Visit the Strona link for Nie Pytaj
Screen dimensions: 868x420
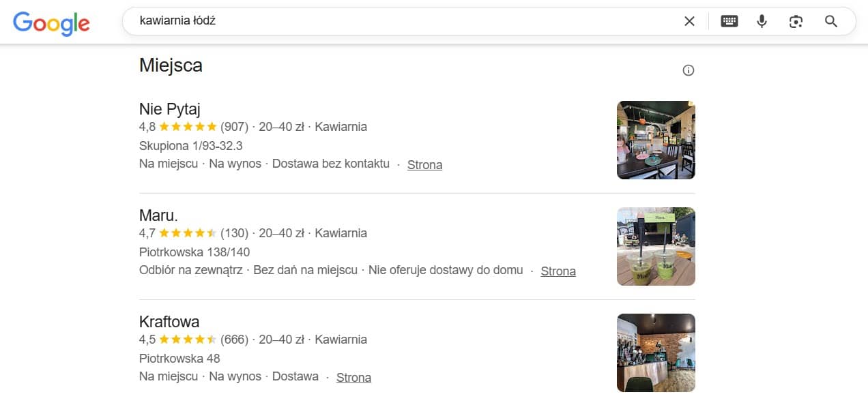424,165
